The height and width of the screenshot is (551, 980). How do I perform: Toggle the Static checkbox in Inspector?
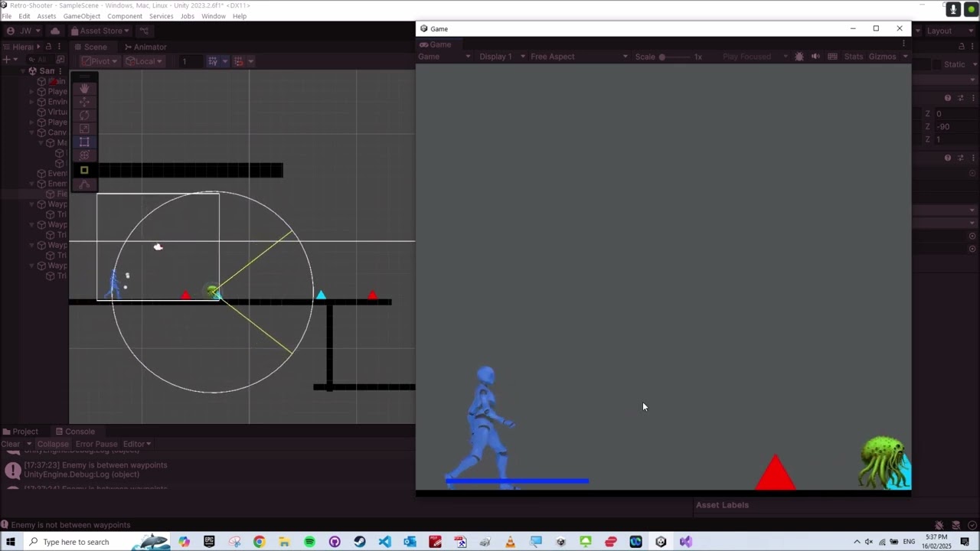(939, 64)
